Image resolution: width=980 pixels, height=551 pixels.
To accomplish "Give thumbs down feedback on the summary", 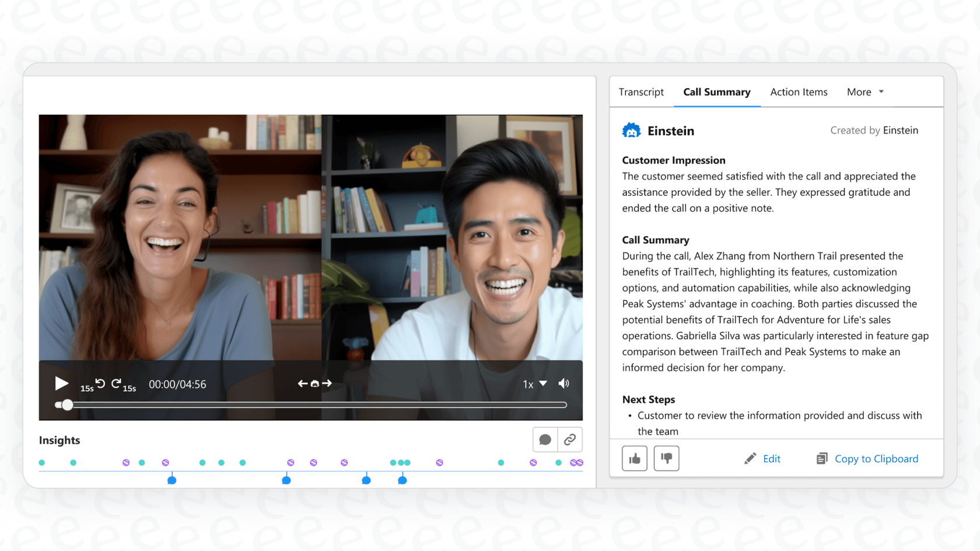I will (x=666, y=458).
